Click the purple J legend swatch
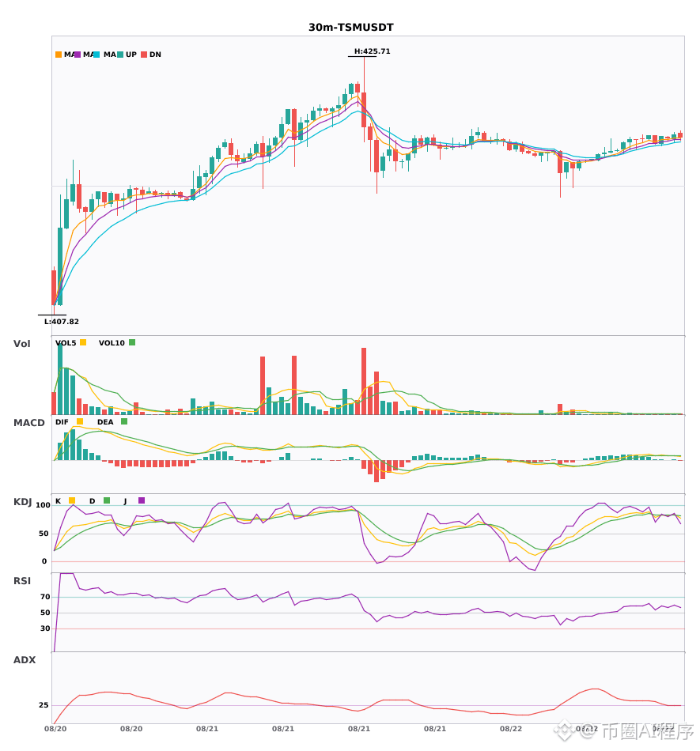The image size is (700, 751). (x=142, y=500)
